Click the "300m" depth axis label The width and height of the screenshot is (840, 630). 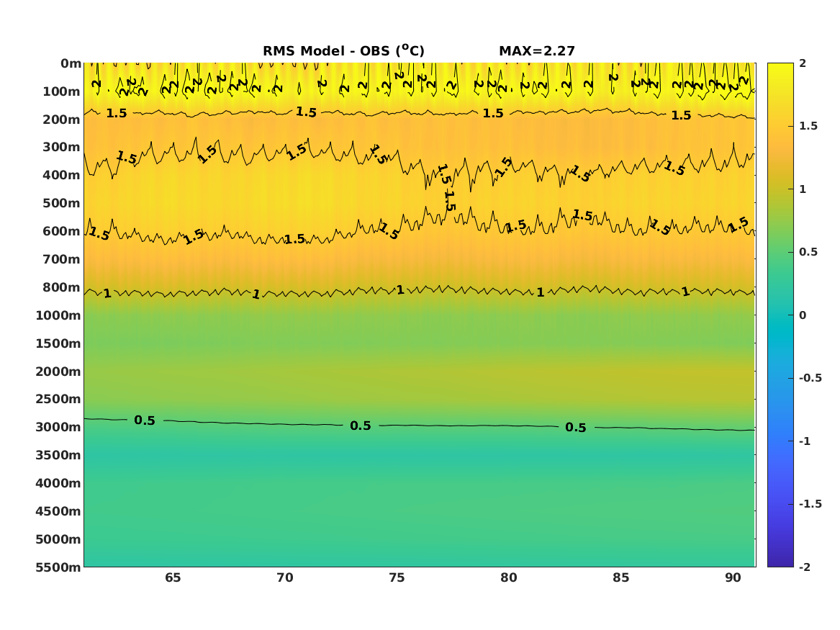click(62, 148)
